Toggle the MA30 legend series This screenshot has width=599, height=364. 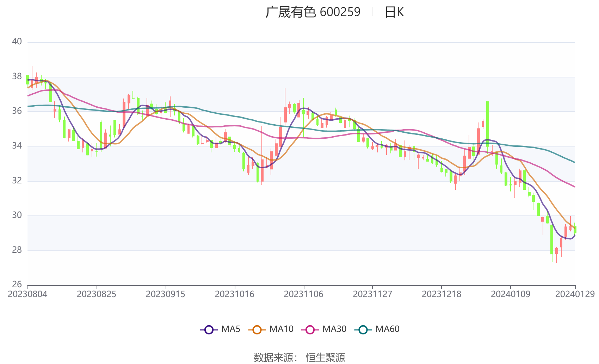coord(324,330)
